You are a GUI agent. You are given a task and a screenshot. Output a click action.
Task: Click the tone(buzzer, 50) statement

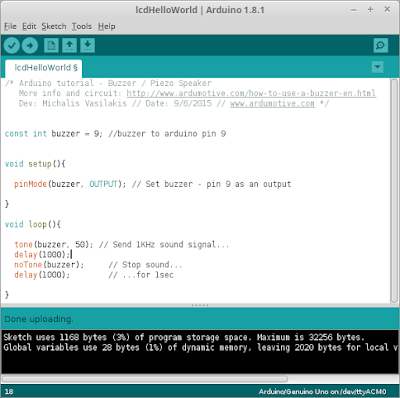[54, 245]
